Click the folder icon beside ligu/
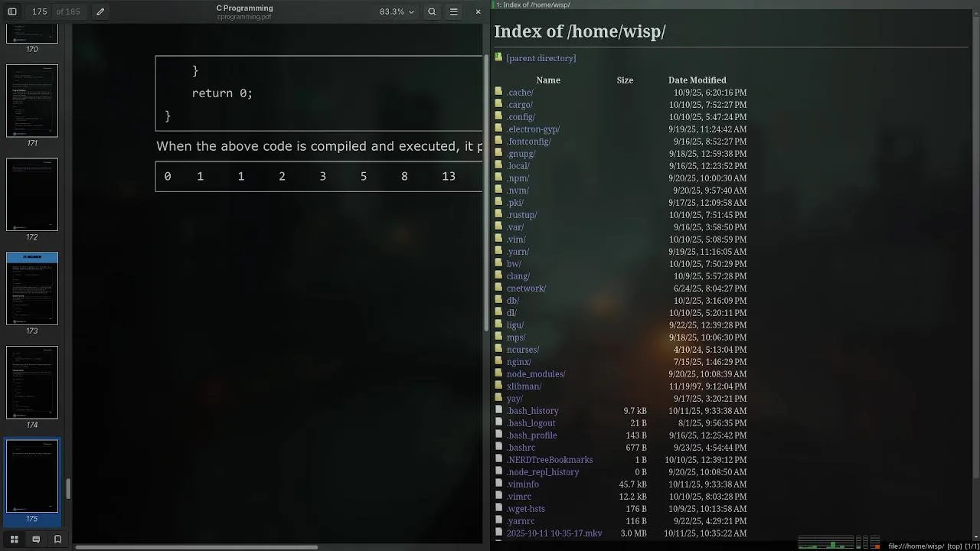 pos(498,324)
